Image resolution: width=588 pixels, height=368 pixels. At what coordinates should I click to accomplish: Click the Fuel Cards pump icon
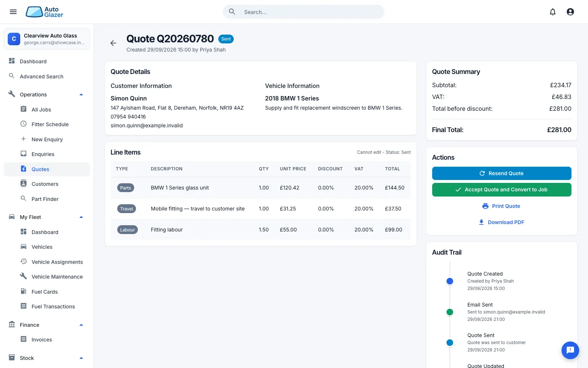coord(24,291)
